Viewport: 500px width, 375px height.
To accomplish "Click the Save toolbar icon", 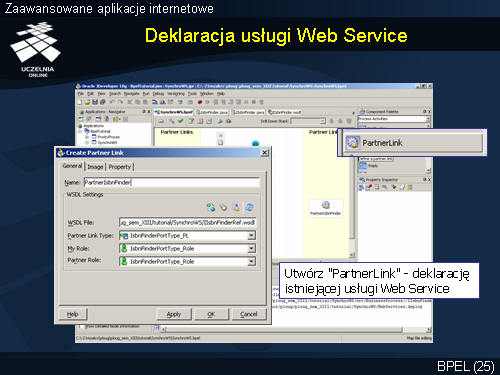I will click(95, 102).
